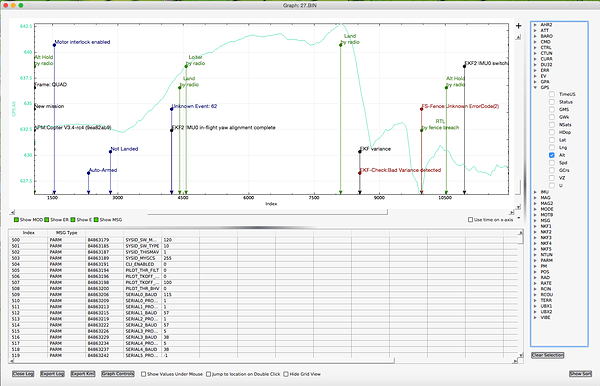Toggle the Show E checkbox

(x=73, y=220)
